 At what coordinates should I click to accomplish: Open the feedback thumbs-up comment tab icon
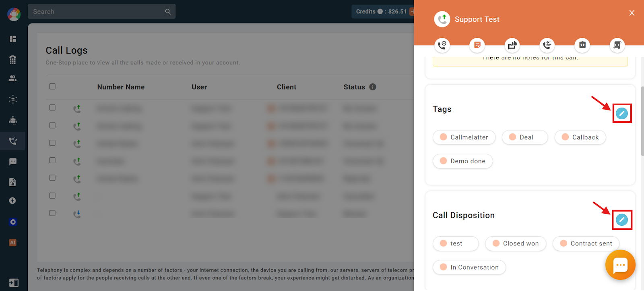click(512, 45)
